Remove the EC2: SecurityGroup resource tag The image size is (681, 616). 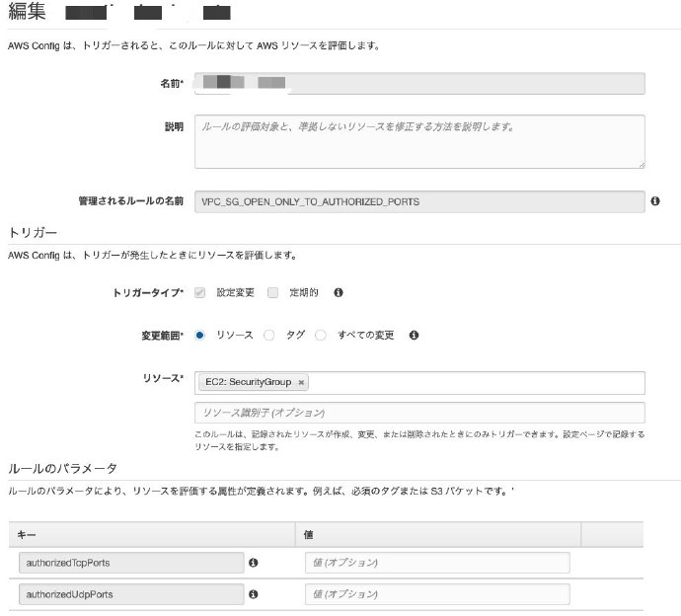point(301,382)
